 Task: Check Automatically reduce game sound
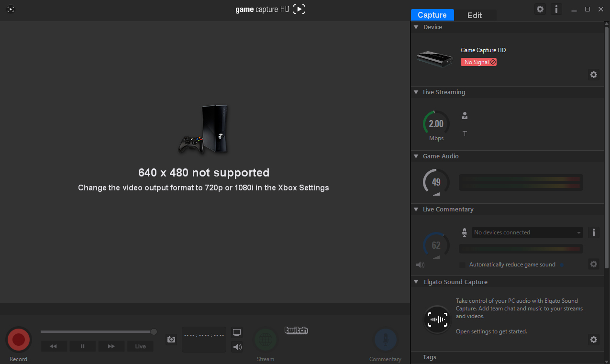point(462,265)
